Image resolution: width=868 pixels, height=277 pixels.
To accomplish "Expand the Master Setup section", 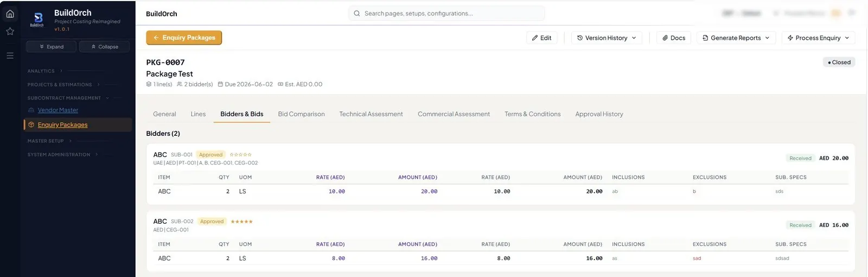I will pyautogui.click(x=49, y=141).
